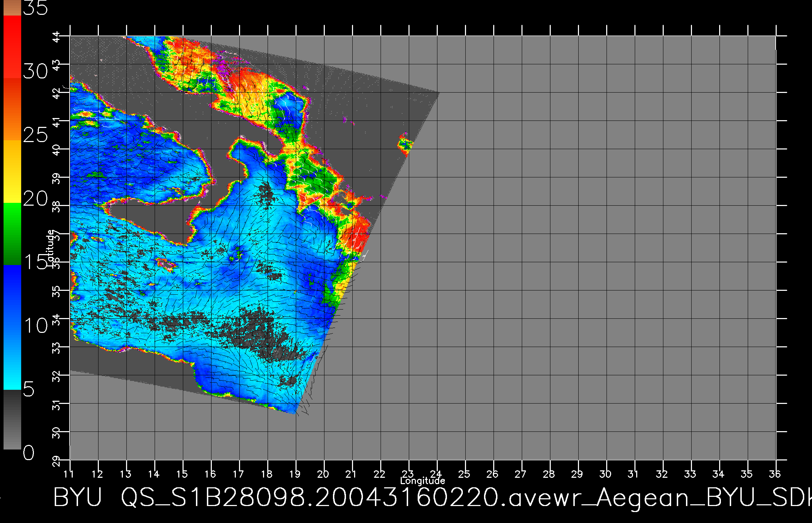
Task: Click longitude axis tick label 36
Action: point(775,474)
